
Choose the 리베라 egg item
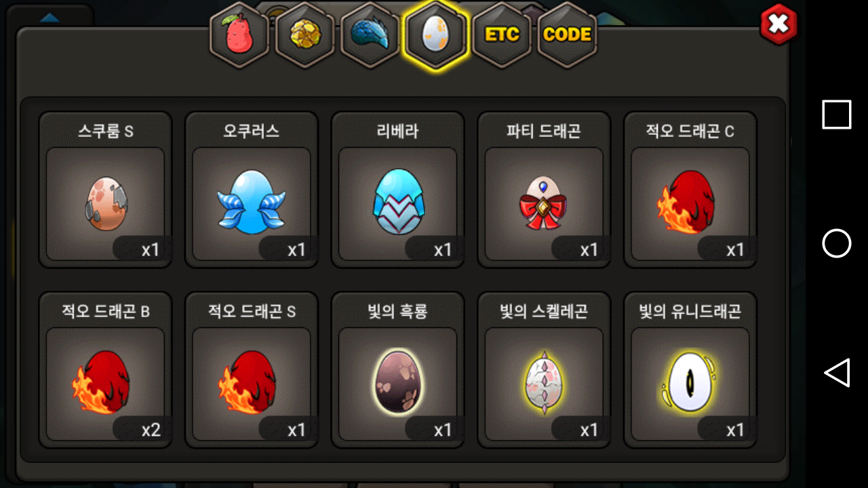pos(398,190)
